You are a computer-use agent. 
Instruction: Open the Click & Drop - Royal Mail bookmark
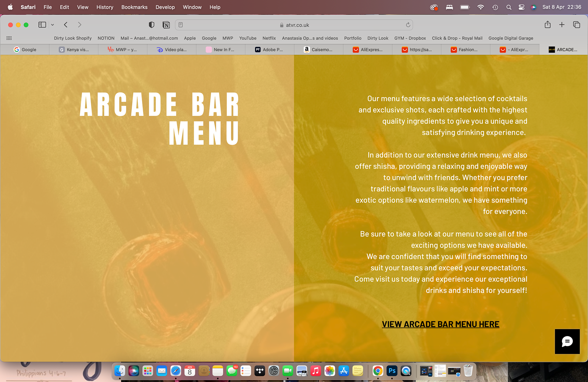point(457,38)
